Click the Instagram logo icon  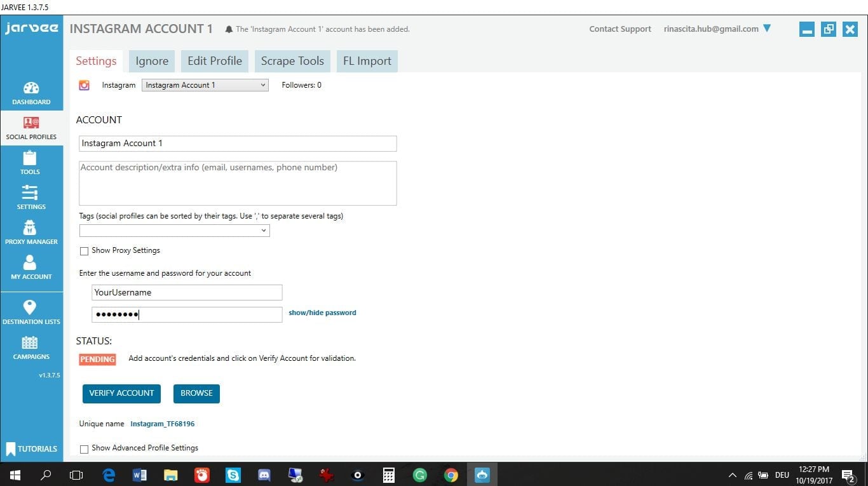point(84,85)
